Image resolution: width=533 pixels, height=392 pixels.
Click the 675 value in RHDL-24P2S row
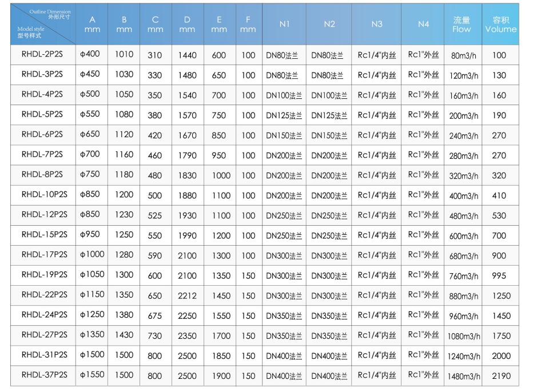[x=154, y=315]
